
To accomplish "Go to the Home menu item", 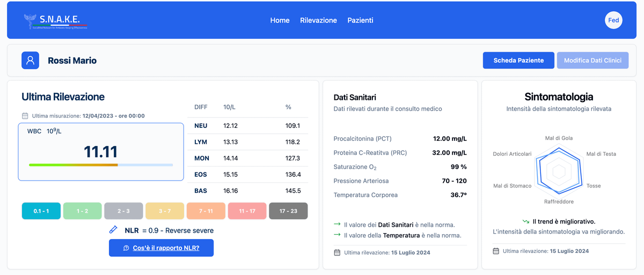I will click(x=280, y=20).
